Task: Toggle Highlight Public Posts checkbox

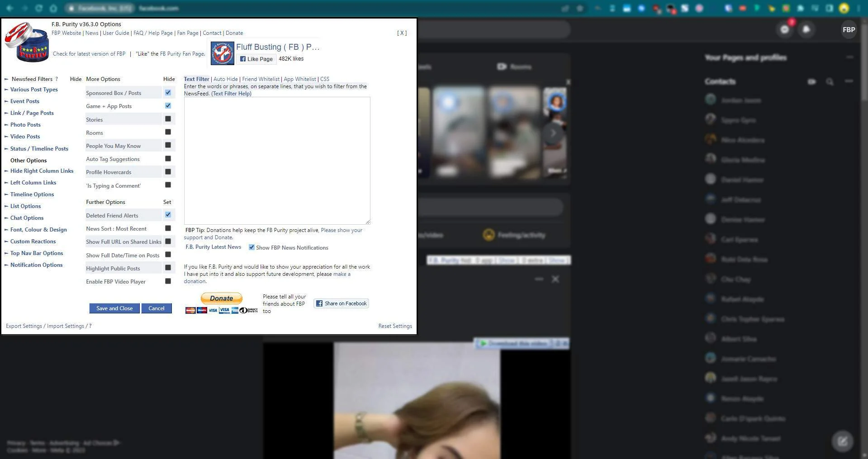Action: click(x=168, y=268)
